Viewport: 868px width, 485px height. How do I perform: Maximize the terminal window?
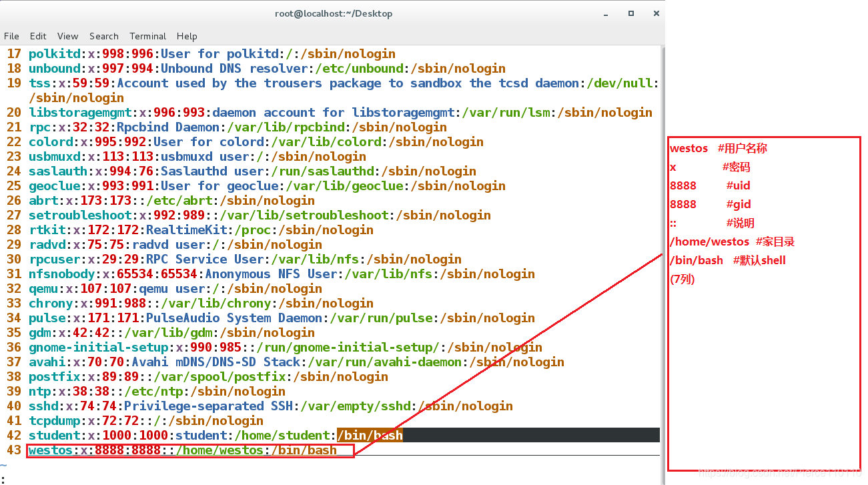tap(630, 13)
